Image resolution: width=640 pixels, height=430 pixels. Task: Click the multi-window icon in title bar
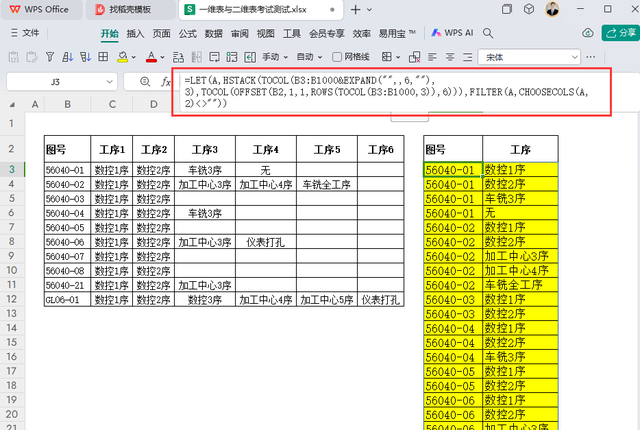[x=507, y=9]
